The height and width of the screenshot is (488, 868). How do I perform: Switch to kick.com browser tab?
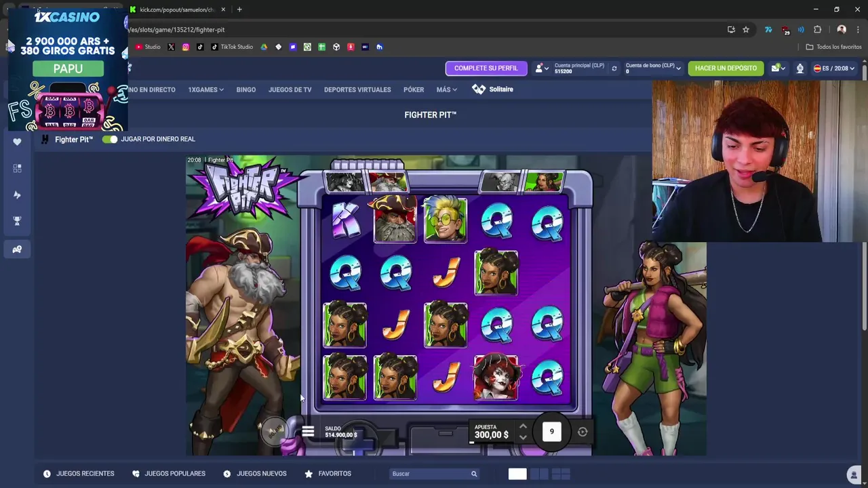tap(176, 9)
